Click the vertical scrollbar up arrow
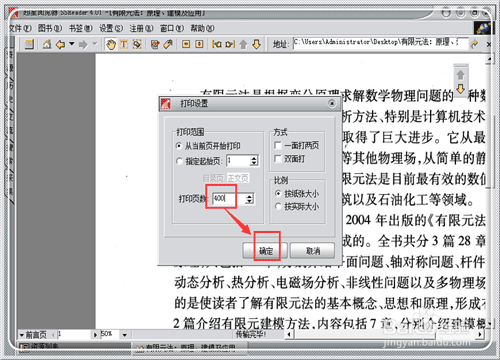Image resolution: width=500 pixels, height=360 pixels. click(x=489, y=59)
